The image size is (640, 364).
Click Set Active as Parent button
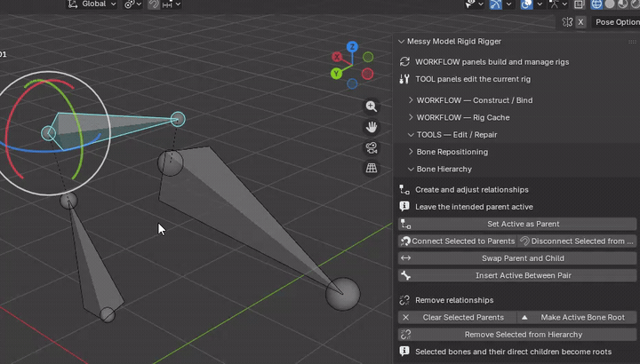[x=517, y=224]
